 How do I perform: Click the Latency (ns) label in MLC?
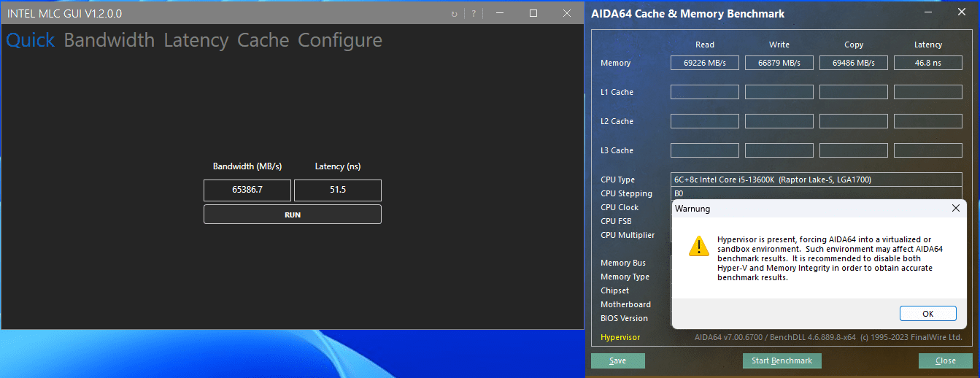click(338, 166)
